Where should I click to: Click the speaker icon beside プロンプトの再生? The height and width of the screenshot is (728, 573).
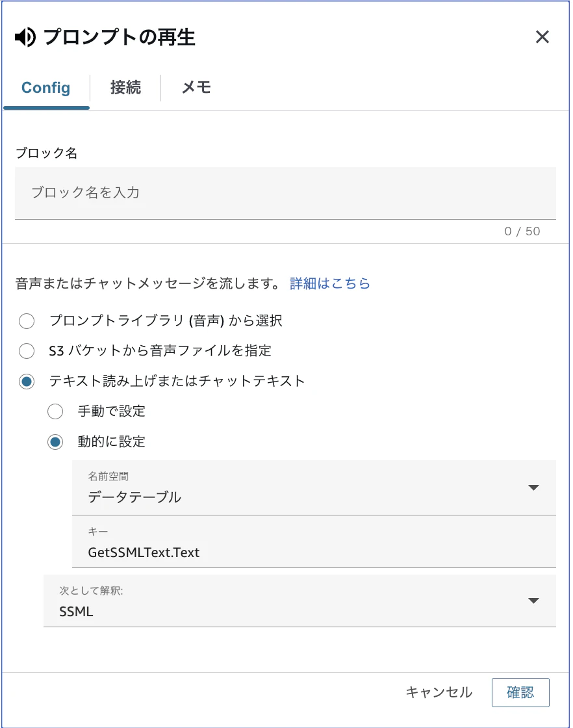click(x=25, y=37)
